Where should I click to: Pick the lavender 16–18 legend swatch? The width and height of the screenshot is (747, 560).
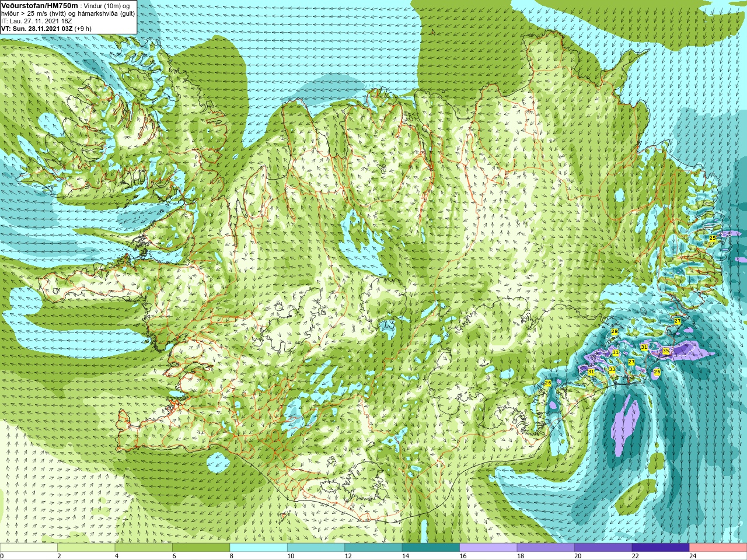(488, 548)
